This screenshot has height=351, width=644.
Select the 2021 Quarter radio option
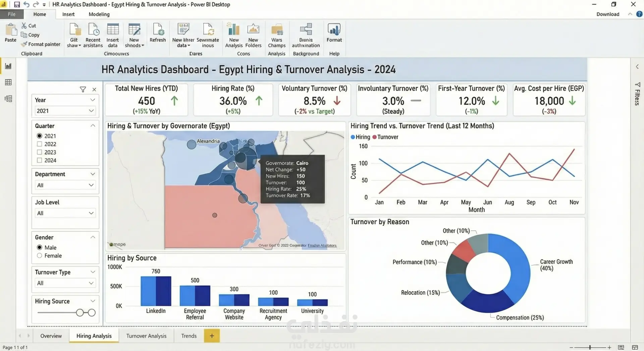(x=39, y=136)
